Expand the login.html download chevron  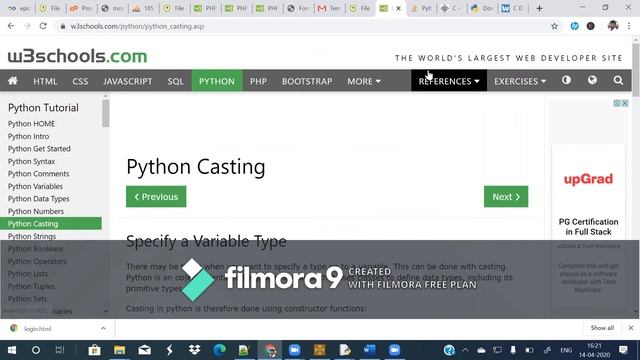coord(103,328)
